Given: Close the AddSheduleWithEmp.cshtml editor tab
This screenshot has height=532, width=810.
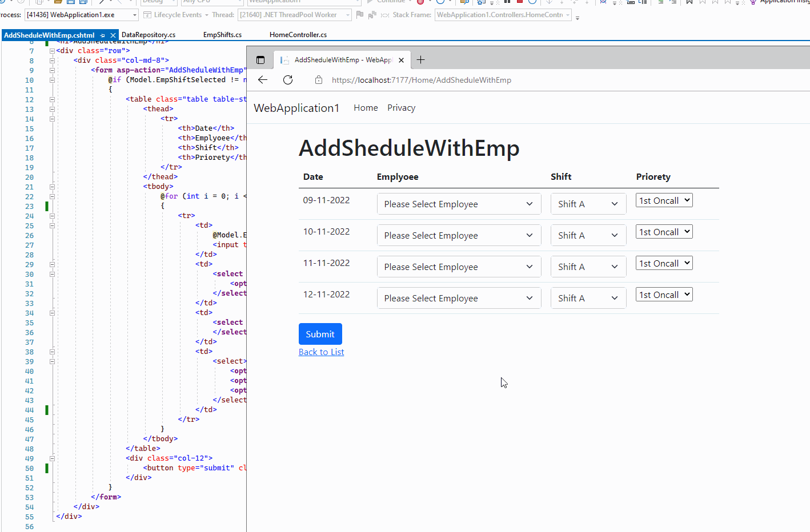Looking at the screenshot, I should tap(113, 35).
